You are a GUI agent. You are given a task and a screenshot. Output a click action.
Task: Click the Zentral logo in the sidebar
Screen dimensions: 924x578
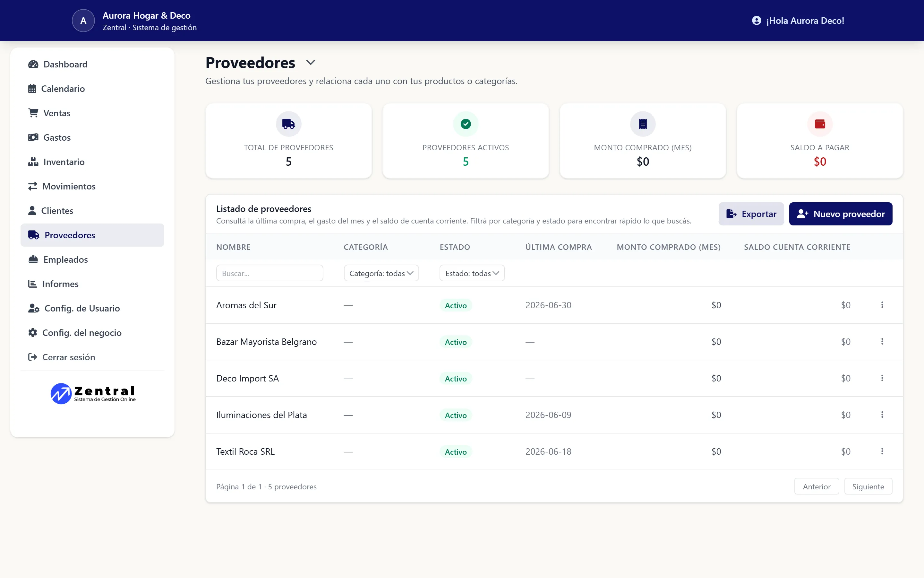[93, 393]
